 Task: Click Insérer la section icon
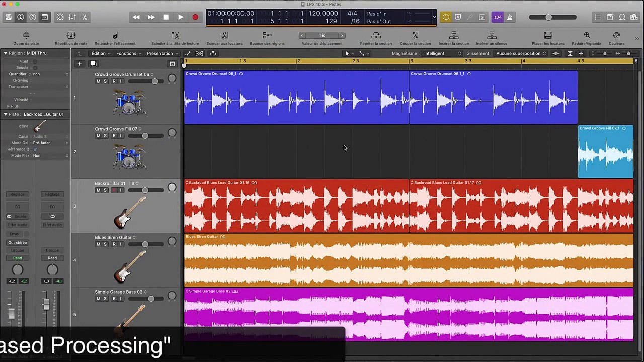[x=454, y=35]
